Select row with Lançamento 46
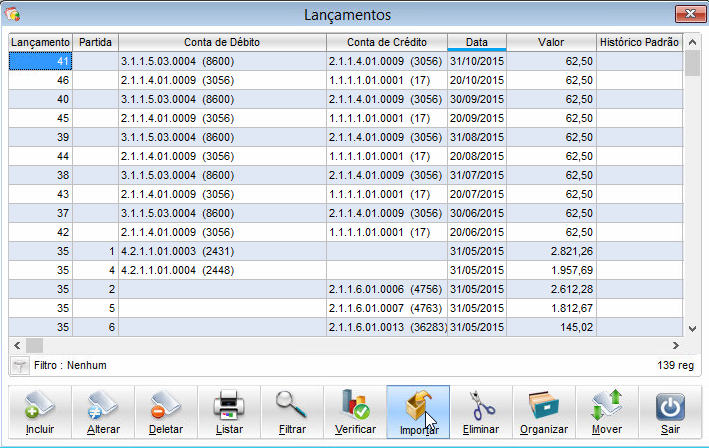 click(x=41, y=79)
